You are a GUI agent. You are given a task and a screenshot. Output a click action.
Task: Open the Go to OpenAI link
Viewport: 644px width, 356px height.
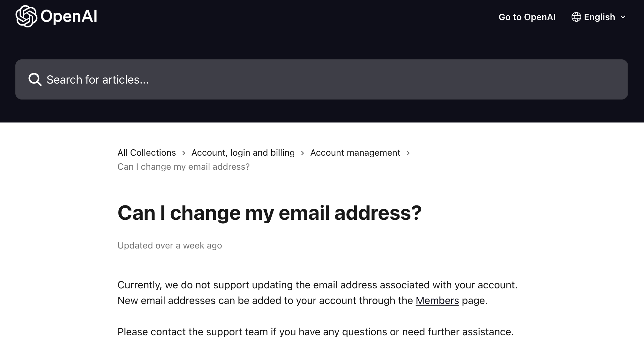pyautogui.click(x=527, y=17)
